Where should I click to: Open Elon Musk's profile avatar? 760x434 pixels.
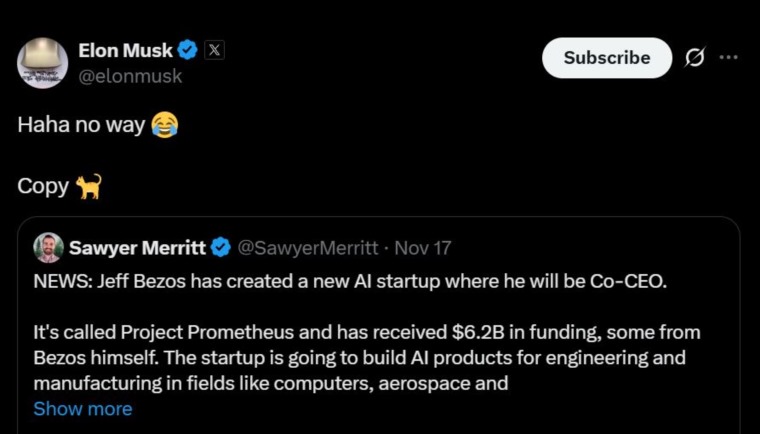(x=43, y=63)
